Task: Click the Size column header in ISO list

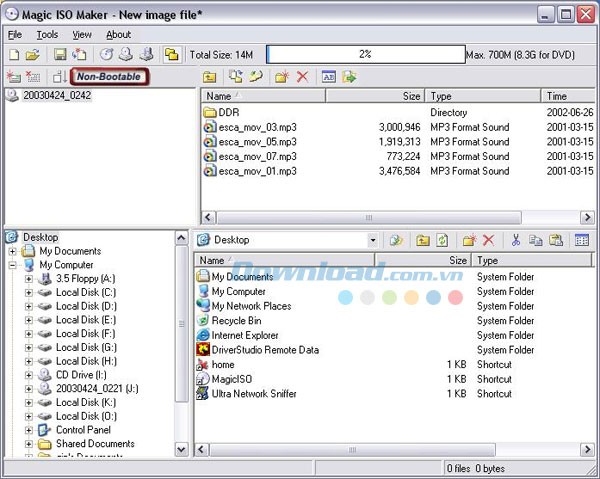Action: point(373,96)
